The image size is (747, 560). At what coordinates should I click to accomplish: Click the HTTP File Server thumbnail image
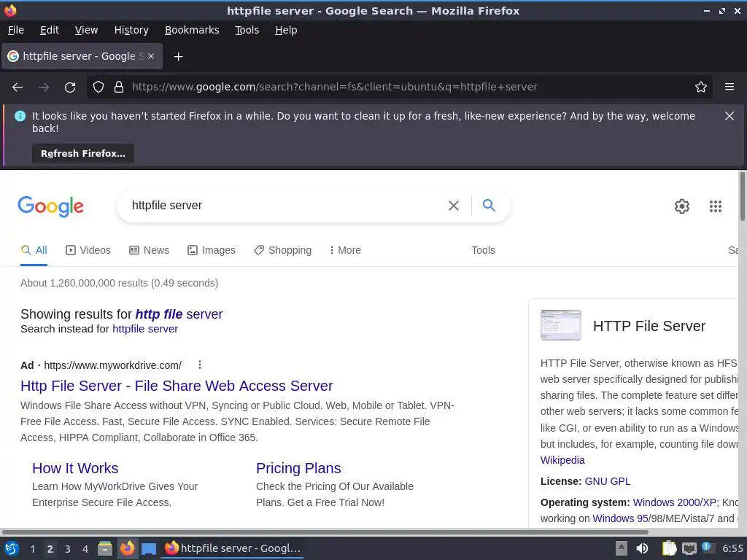pyautogui.click(x=561, y=325)
